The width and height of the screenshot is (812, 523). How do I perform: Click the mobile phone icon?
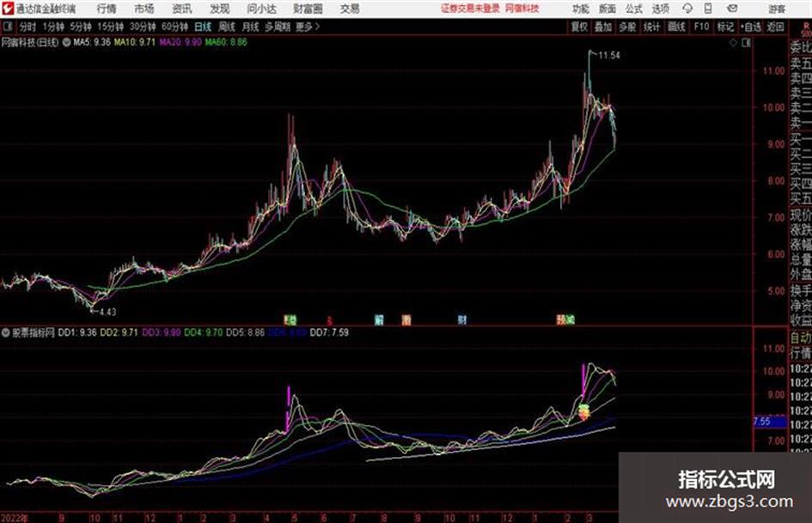708,9
